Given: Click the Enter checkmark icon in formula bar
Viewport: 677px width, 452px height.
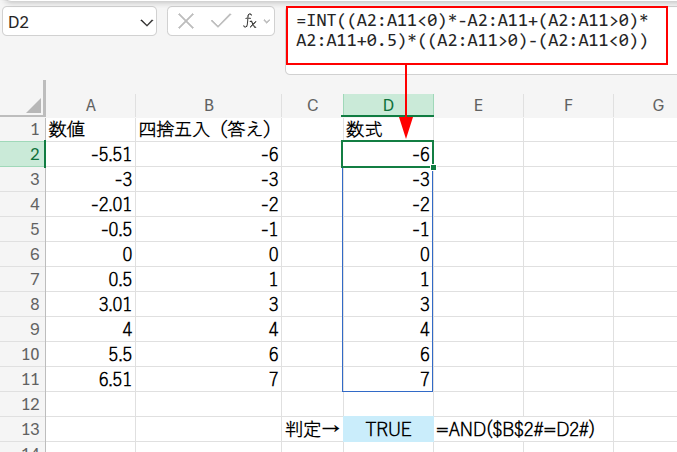Looking at the screenshot, I should pos(220,22).
